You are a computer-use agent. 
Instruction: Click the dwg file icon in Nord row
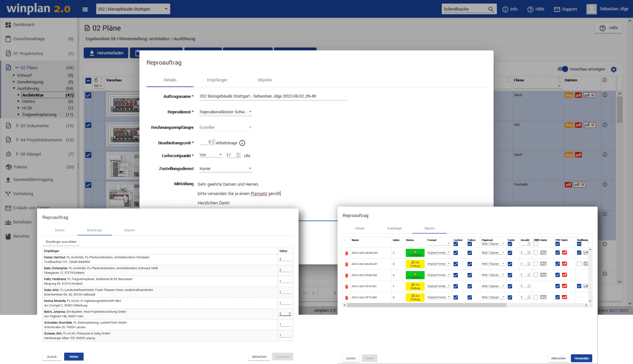pyautogui.click(x=569, y=95)
